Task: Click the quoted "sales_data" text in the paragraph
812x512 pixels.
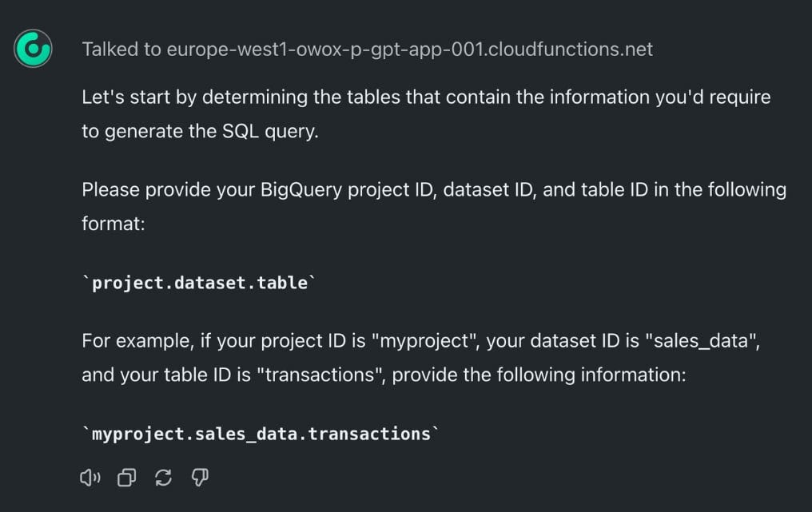Action: 703,341
